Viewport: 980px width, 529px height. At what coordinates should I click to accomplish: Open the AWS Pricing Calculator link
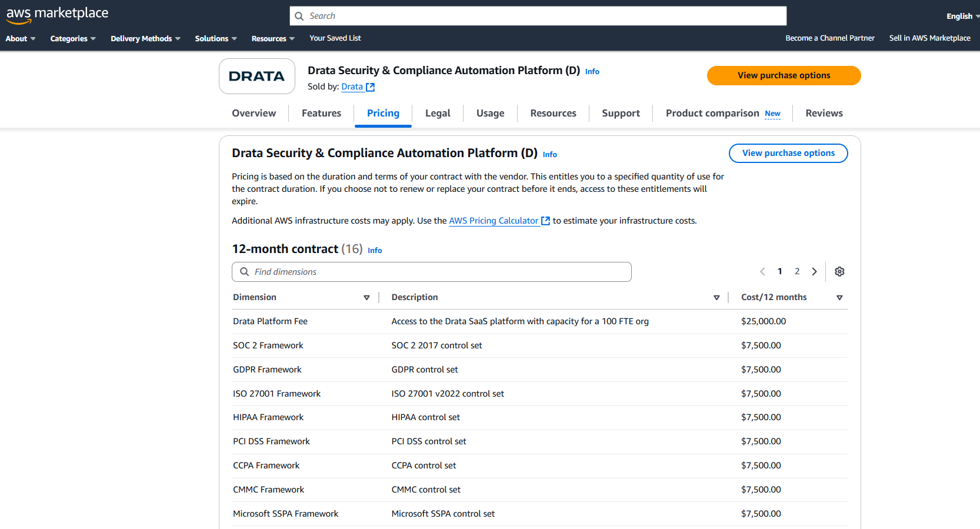[x=494, y=221]
